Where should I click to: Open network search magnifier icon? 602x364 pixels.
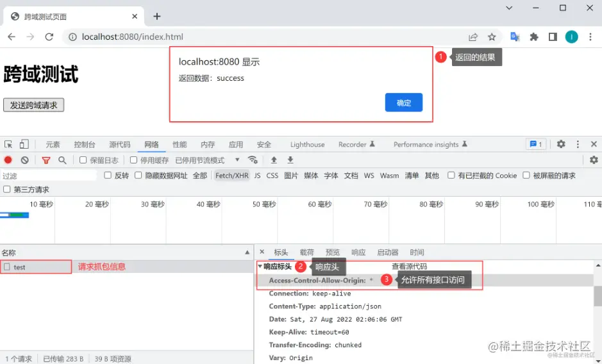62,160
